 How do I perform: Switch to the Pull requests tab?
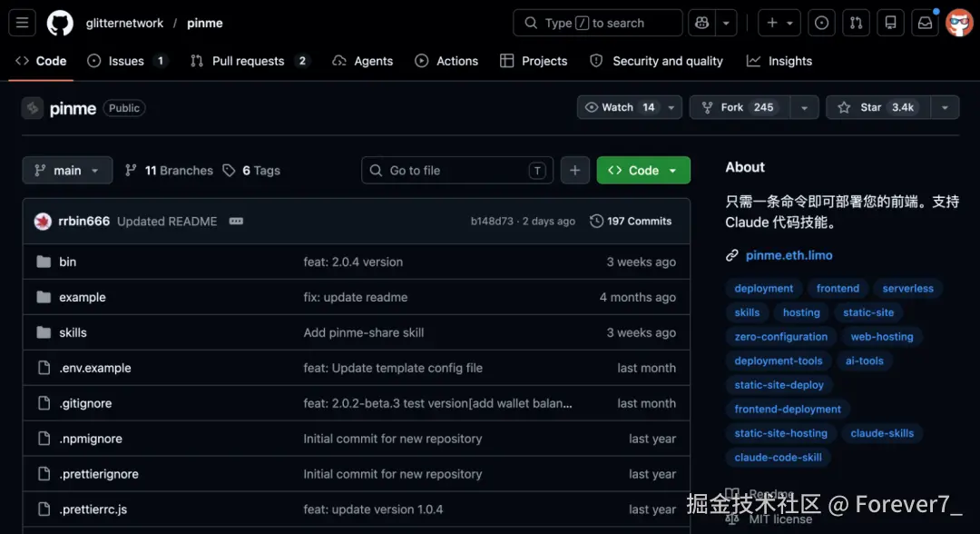(x=250, y=61)
